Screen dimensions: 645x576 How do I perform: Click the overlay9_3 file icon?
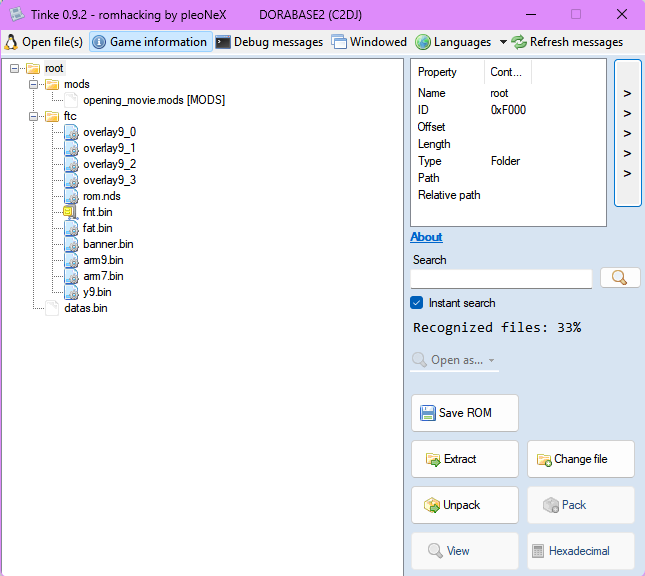point(71,181)
